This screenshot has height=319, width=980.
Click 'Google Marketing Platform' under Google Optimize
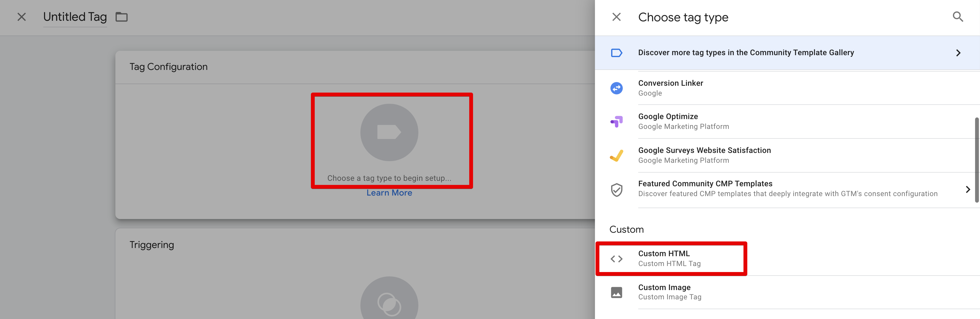pyautogui.click(x=683, y=126)
